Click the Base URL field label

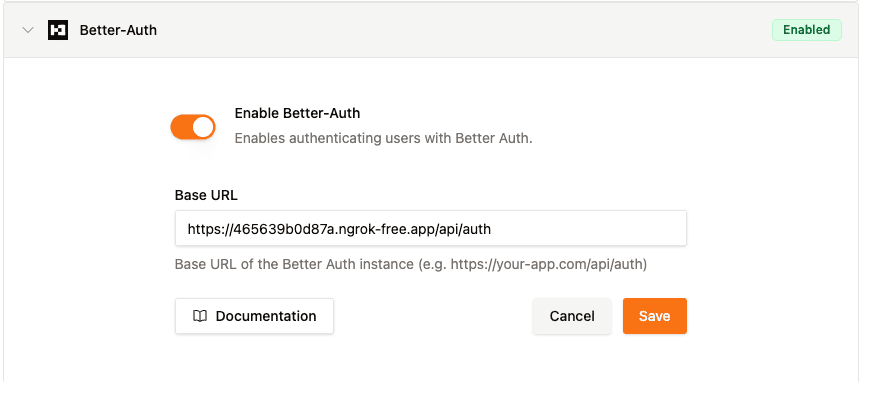[x=206, y=195]
